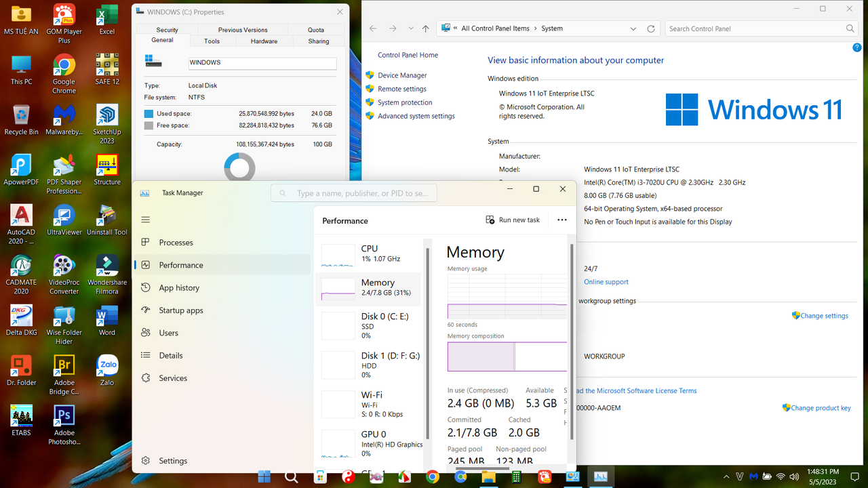Click the Dr. Folder desktop icon

coord(21,371)
